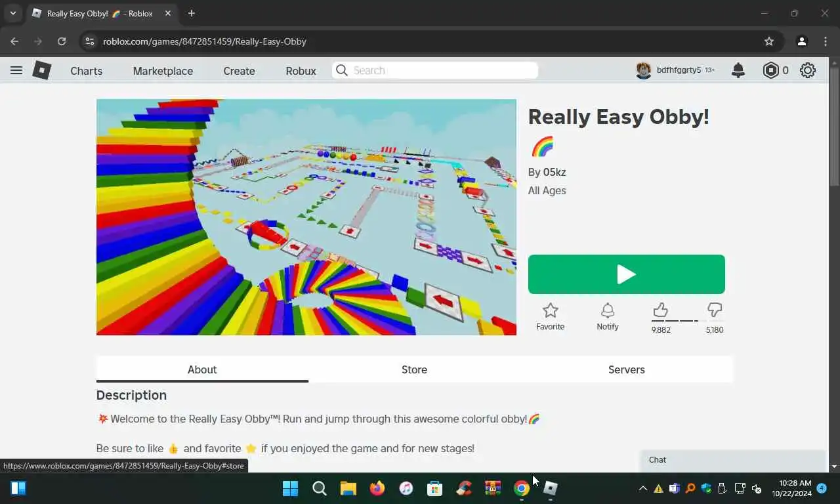
Task: Open Windows taskbar Search
Action: 320,488
